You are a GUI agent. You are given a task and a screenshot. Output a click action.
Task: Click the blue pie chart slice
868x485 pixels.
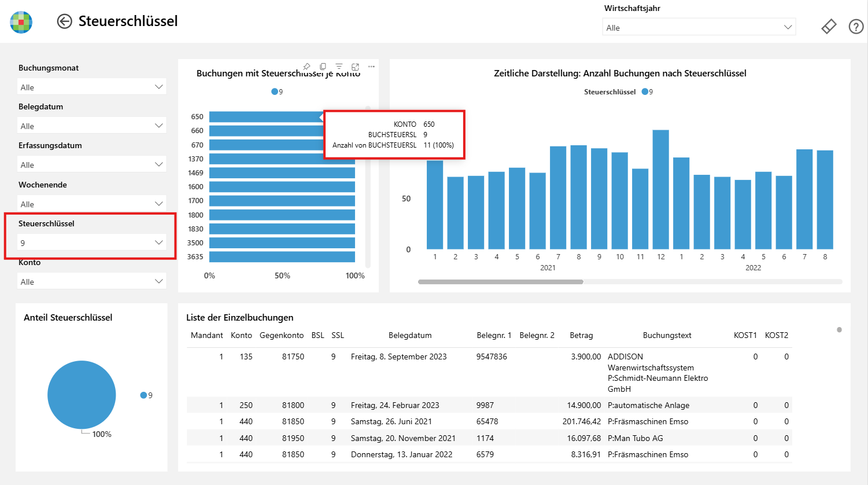point(82,395)
